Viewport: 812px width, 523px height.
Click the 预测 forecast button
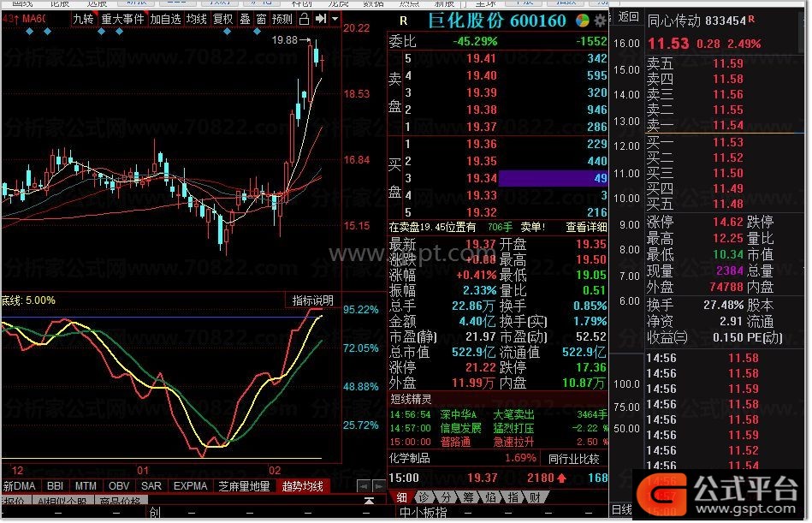(x=282, y=19)
